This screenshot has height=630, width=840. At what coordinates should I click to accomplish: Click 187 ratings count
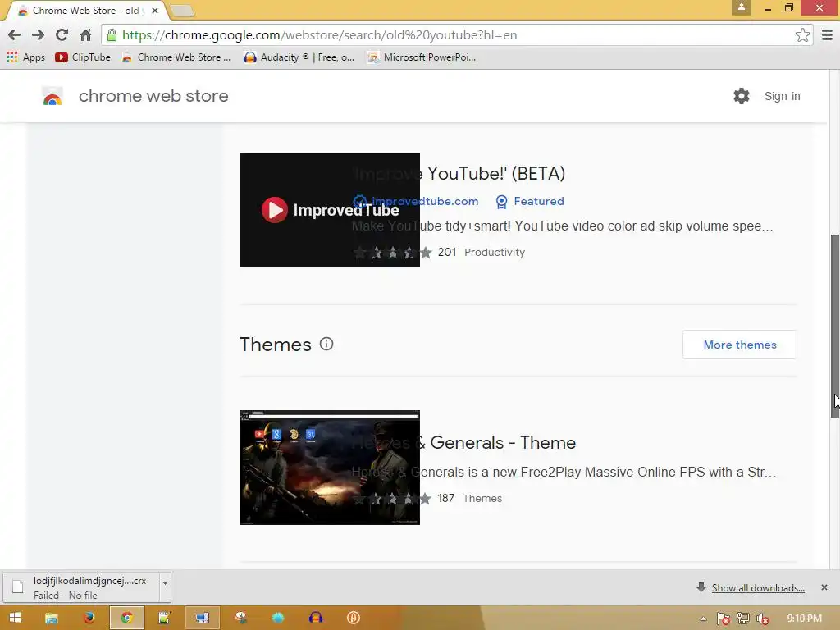tap(445, 498)
